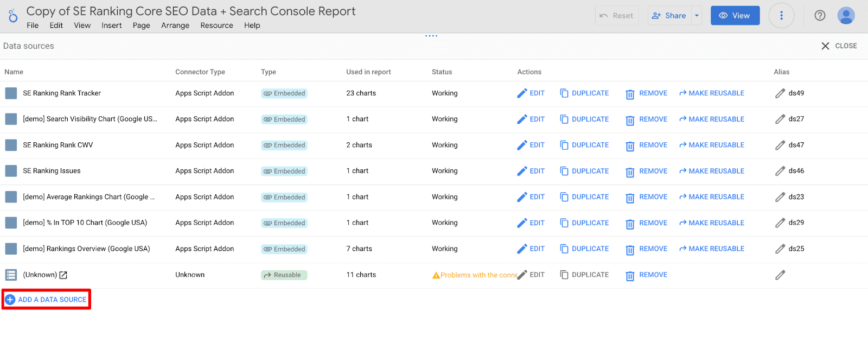Click the 'Reusable' type badge

tap(284, 275)
